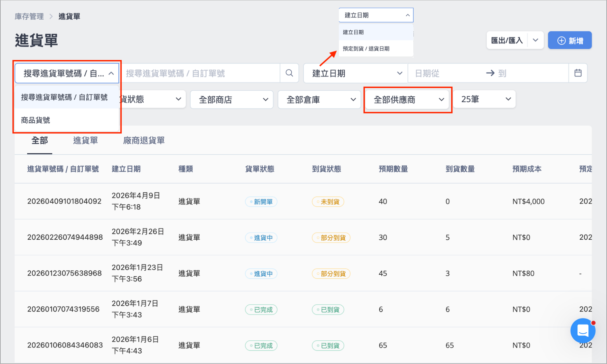607x364 pixels.
Task: Open the 建立日期 date type dropdown
Action: tap(356, 73)
